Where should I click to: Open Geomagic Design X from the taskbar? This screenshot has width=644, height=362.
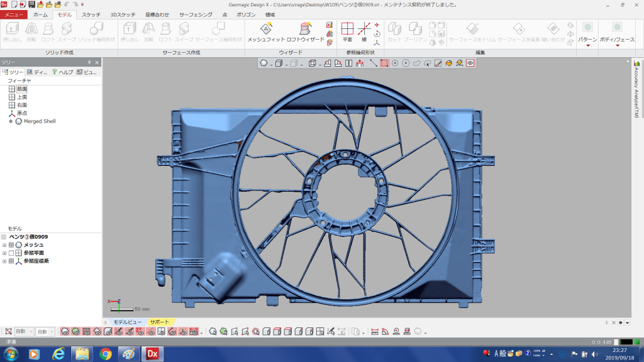tap(152, 354)
